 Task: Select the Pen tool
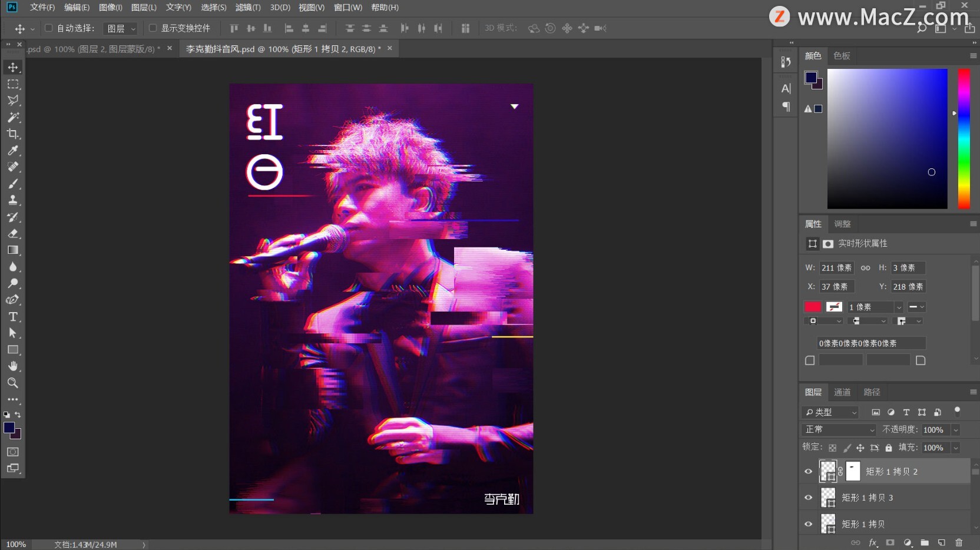(x=13, y=300)
